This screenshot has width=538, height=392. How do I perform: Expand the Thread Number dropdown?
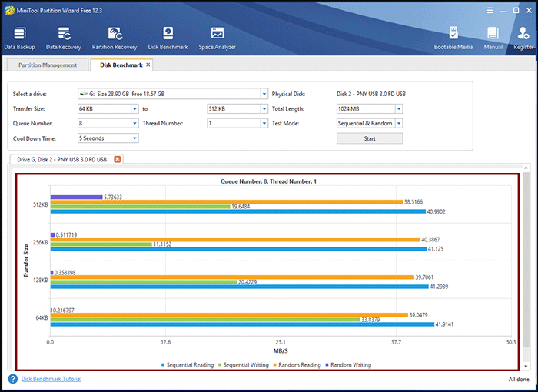point(264,123)
